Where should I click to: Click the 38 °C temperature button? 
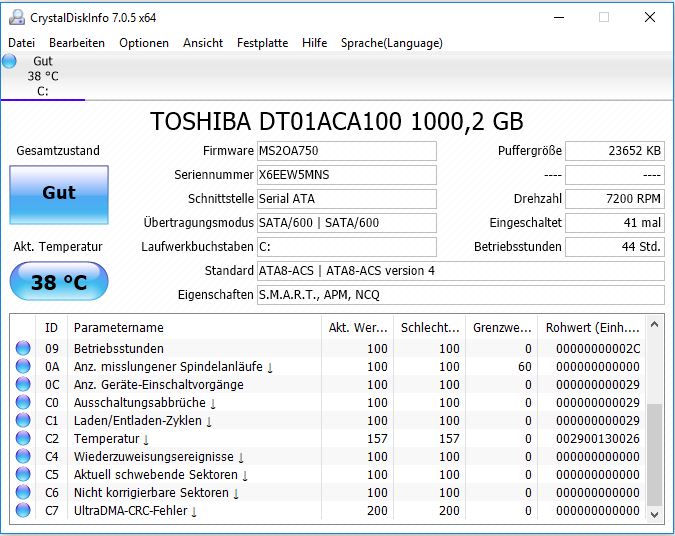[x=59, y=282]
